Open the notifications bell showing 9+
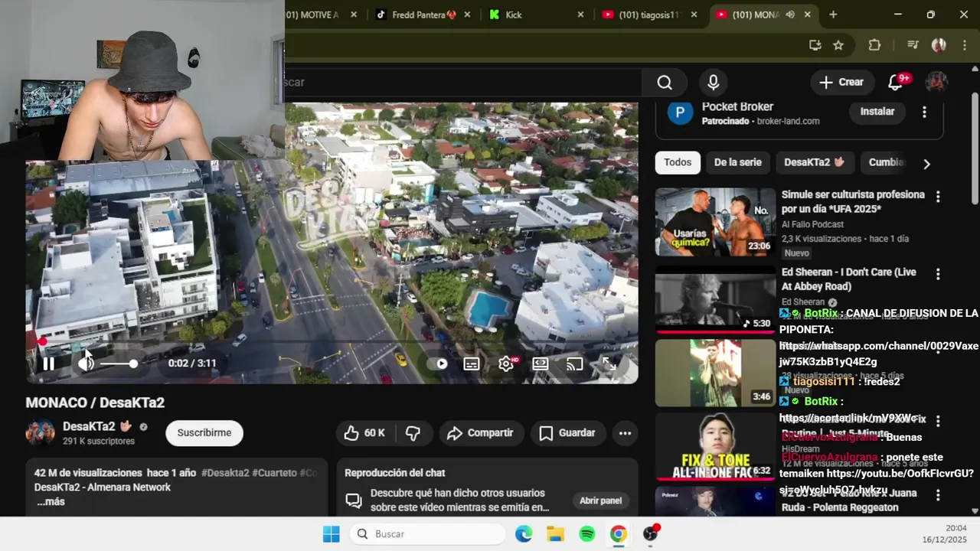980x551 pixels. pos(894,82)
